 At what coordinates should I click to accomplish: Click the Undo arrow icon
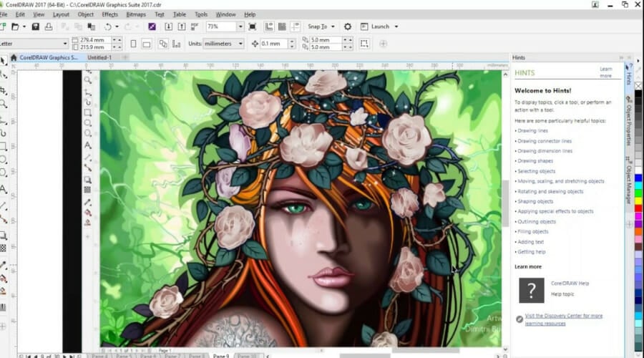point(107,26)
